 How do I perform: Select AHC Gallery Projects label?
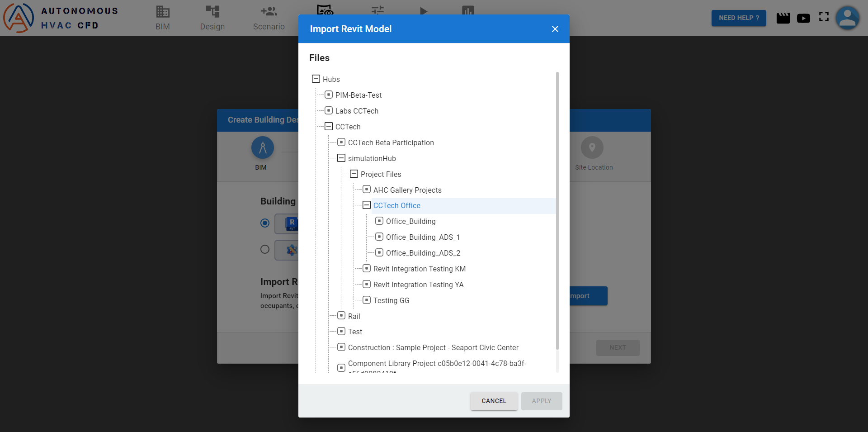(407, 190)
